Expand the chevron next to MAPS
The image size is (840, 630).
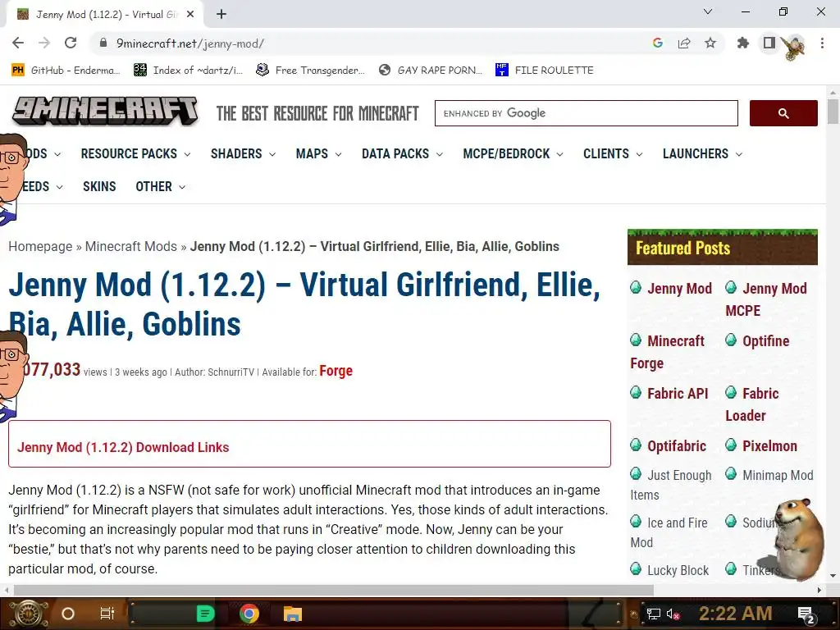(x=338, y=154)
